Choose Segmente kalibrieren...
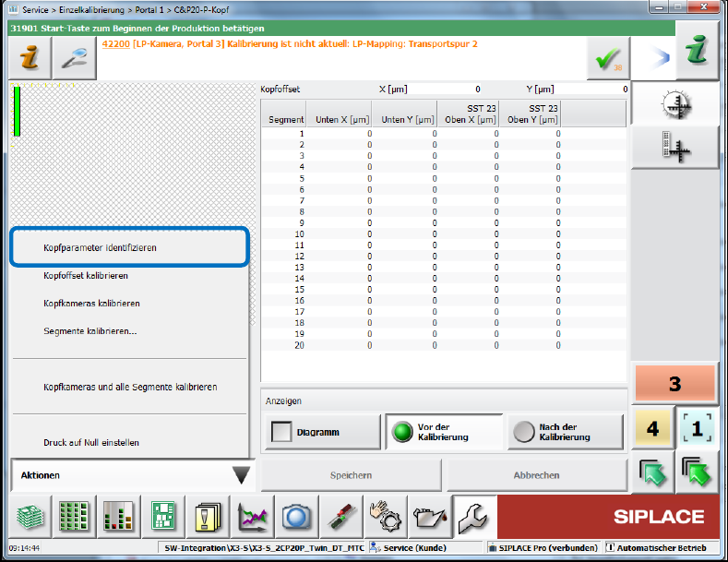The height and width of the screenshot is (562, 728). pos(130,331)
